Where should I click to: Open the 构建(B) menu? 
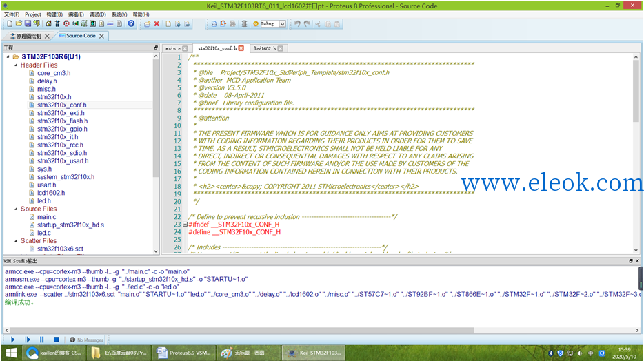[54, 14]
